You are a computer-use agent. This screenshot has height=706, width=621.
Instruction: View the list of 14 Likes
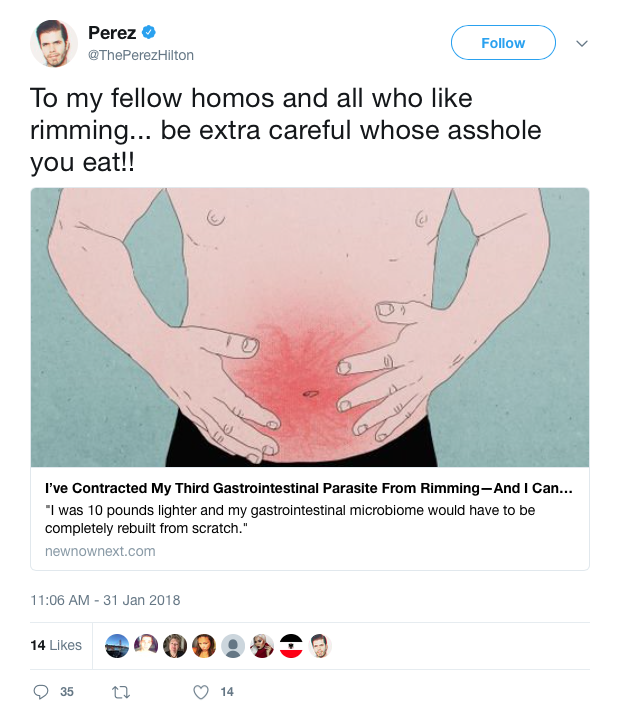(x=56, y=646)
